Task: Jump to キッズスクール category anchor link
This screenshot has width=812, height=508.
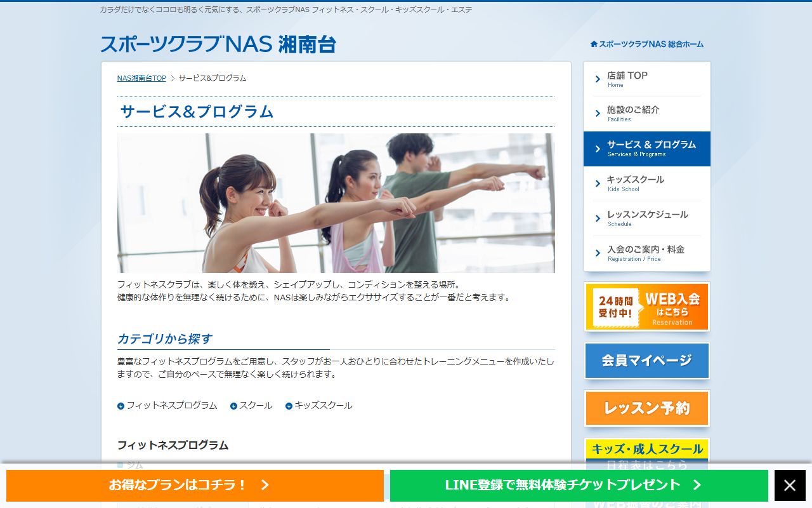Action: click(323, 406)
